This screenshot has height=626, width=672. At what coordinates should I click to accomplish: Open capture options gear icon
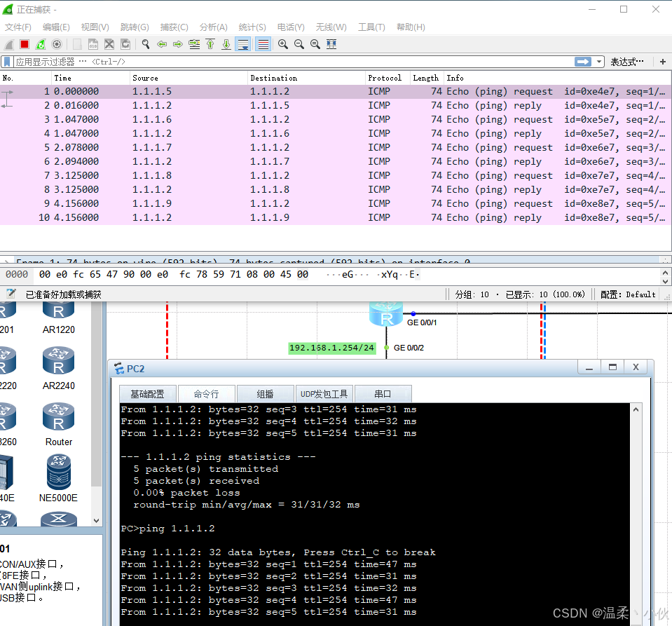(x=57, y=44)
